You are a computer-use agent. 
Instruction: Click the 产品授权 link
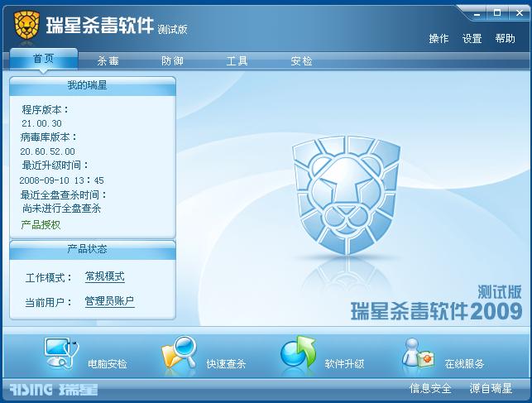tap(41, 224)
